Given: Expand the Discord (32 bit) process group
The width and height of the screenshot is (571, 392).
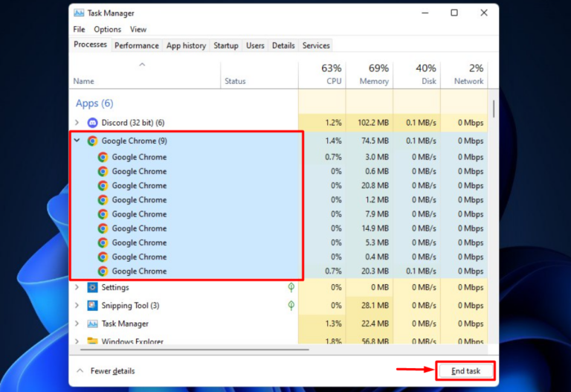Looking at the screenshot, I should [x=77, y=123].
